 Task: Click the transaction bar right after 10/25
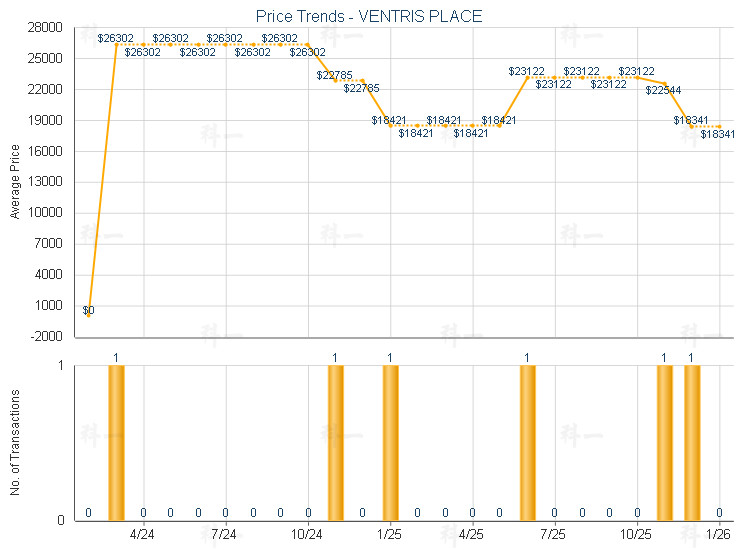tap(664, 442)
